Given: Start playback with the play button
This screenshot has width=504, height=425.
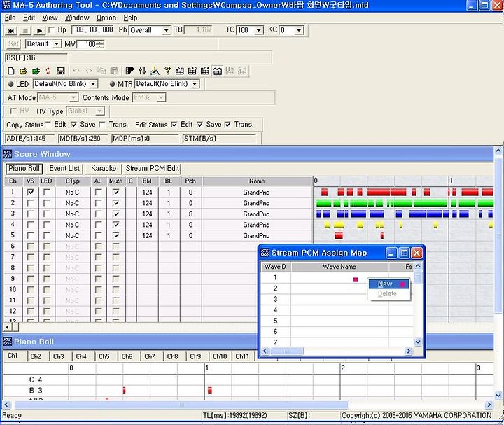Looking at the screenshot, I should [x=39, y=31].
